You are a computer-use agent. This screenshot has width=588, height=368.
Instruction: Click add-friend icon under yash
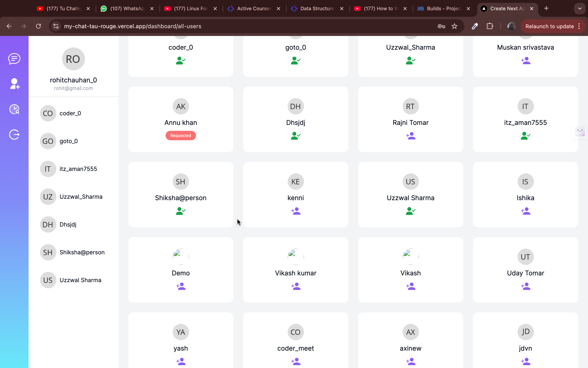tap(181, 361)
